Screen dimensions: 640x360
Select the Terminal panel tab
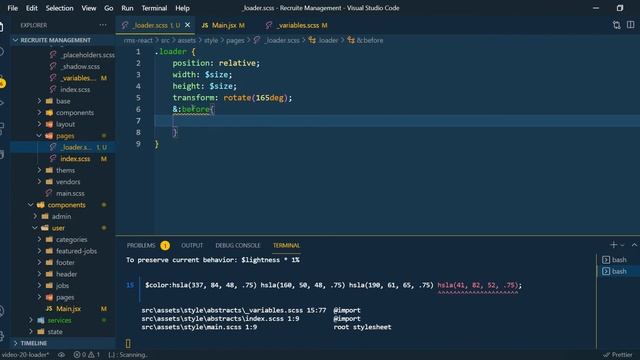coord(286,245)
